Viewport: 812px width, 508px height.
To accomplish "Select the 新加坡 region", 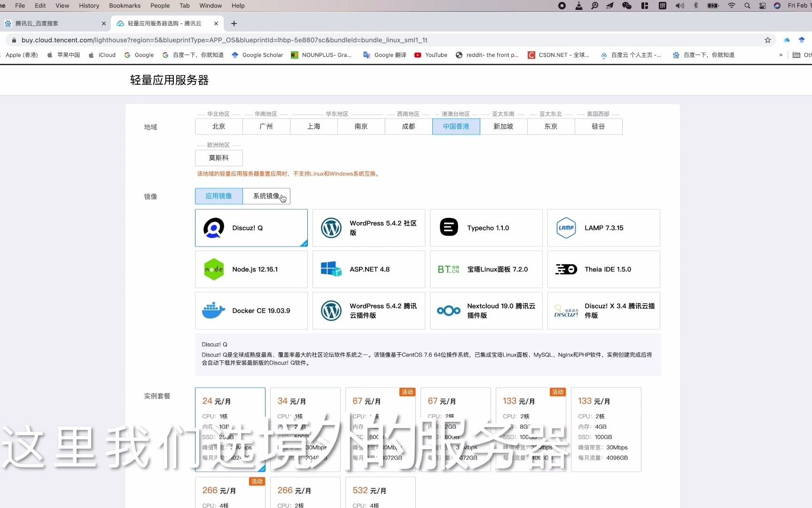I will 503,127.
